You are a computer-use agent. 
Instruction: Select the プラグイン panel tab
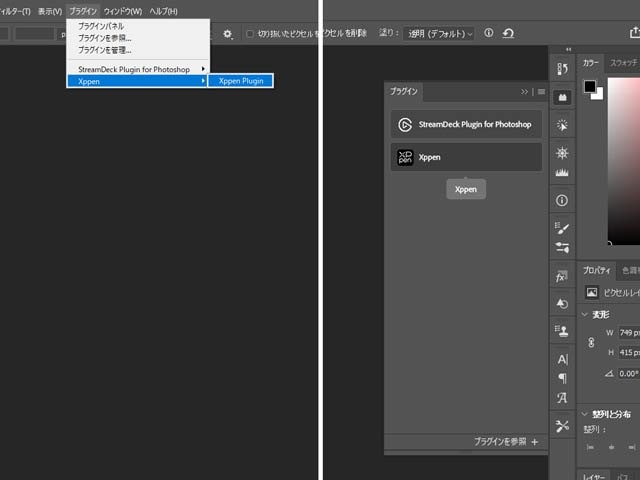403,91
